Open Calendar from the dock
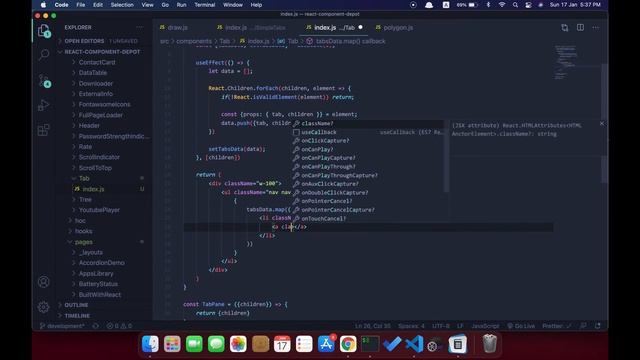 click(282, 344)
